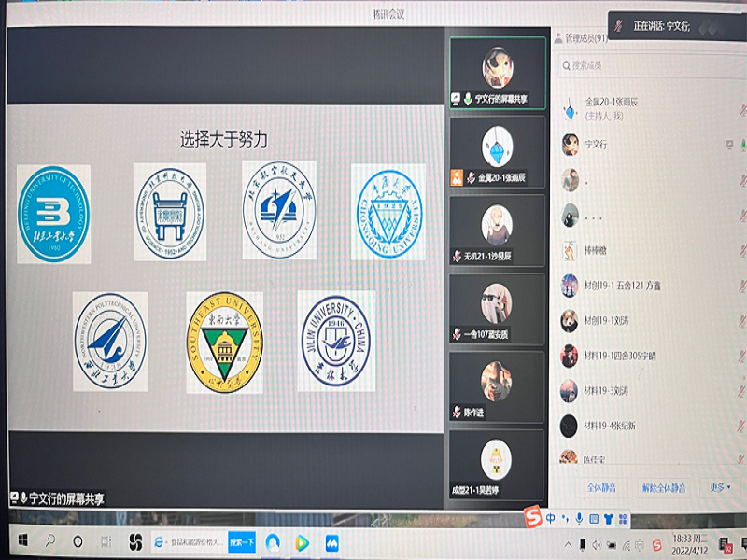Image resolution: width=747 pixels, height=560 pixels.
Task: Select the 陈作进 video tile
Action: (x=498, y=387)
